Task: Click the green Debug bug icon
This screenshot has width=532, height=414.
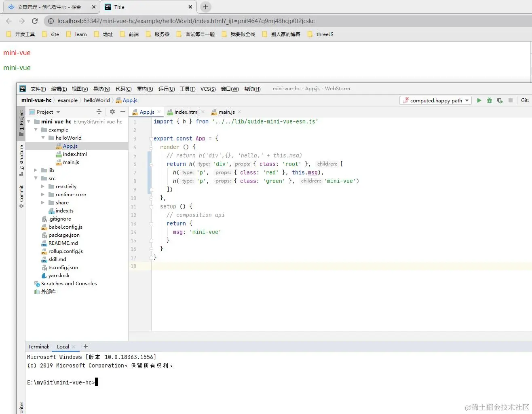Action: coord(490,100)
